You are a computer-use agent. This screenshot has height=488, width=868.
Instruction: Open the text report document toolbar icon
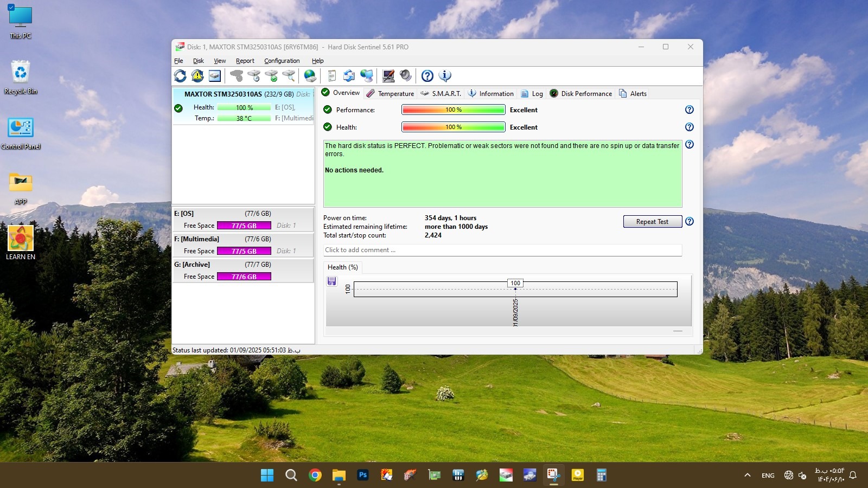tap(332, 76)
